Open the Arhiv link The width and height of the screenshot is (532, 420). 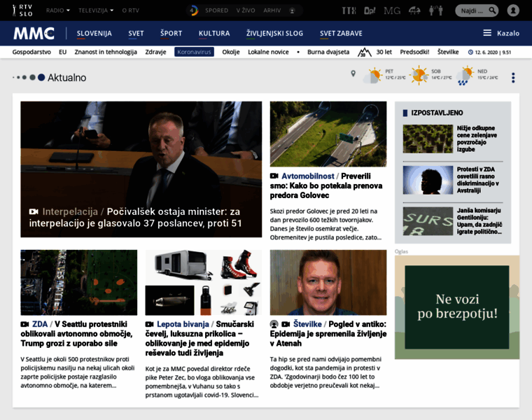272,10
